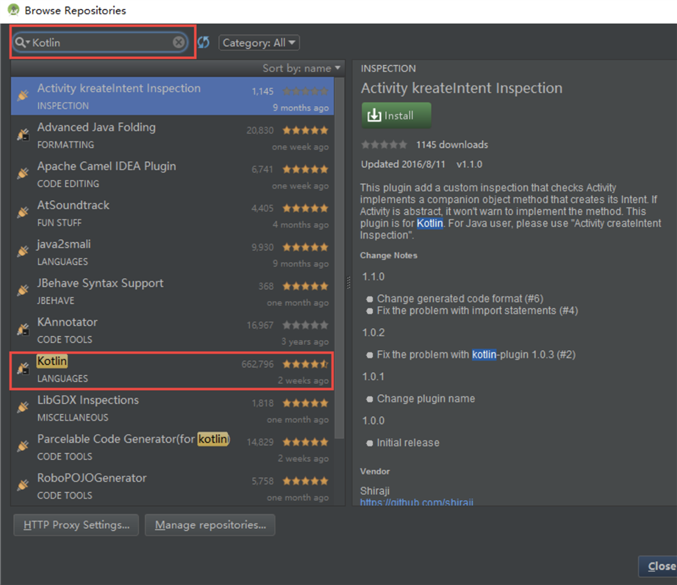Click Advanced Java Folding star rating
The height and width of the screenshot is (585, 677).
click(305, 130)
